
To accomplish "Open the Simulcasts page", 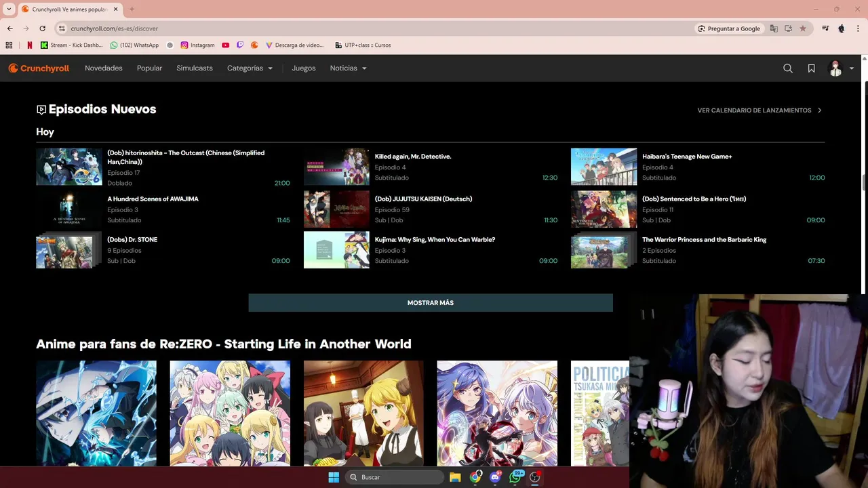I will pyautogui.click(x=195, y=68).
